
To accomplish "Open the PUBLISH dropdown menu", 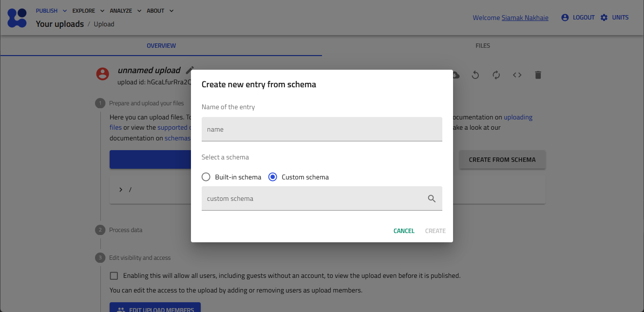I will (x=51, y=11).
